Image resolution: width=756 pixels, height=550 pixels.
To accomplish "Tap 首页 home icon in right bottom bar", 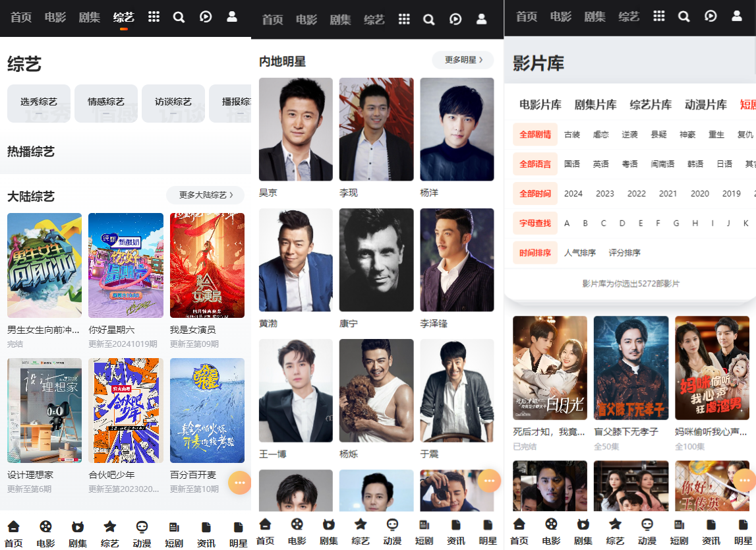I will click(519, 524).
